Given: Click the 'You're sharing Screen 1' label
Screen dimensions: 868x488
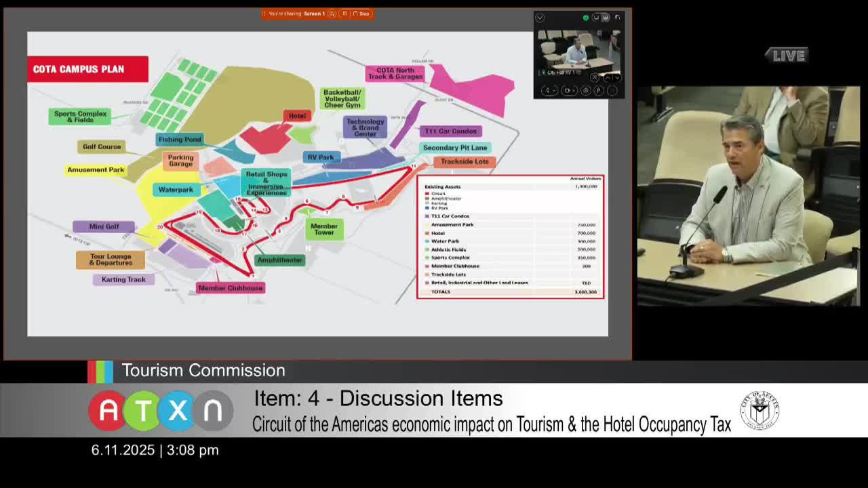Looking at the screenshot, I should coord(296,14).
